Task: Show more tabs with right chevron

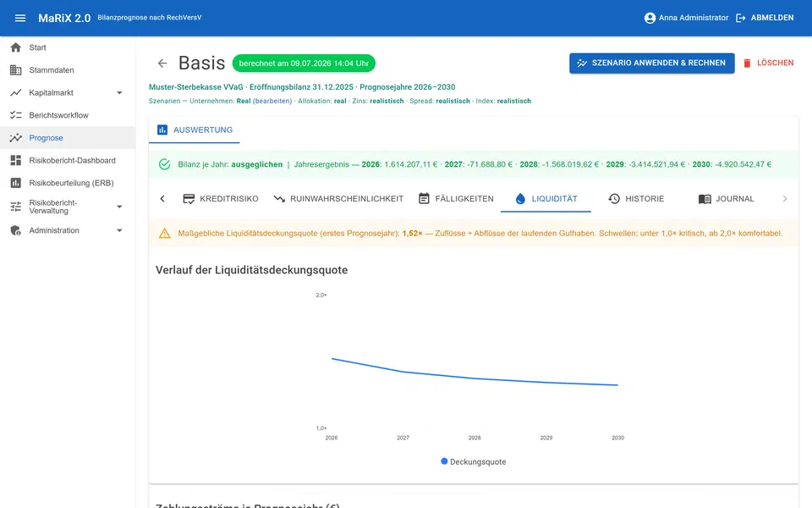Action: click(x=785, y=198)
